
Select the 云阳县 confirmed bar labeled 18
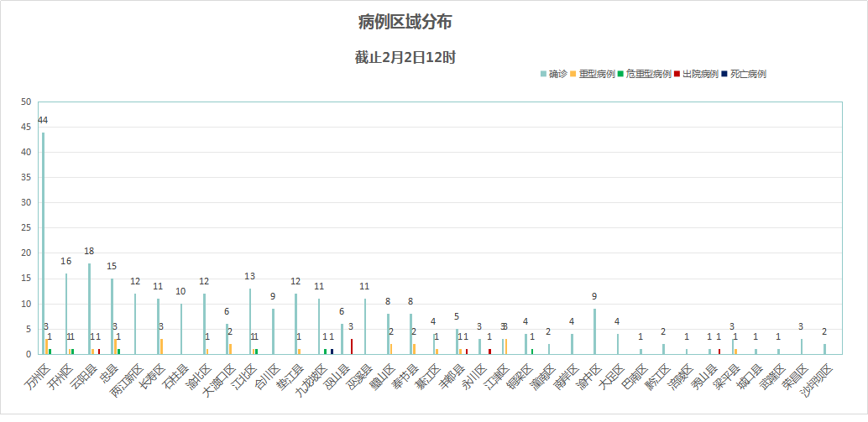pyautogui.click(x=89, y=309)
